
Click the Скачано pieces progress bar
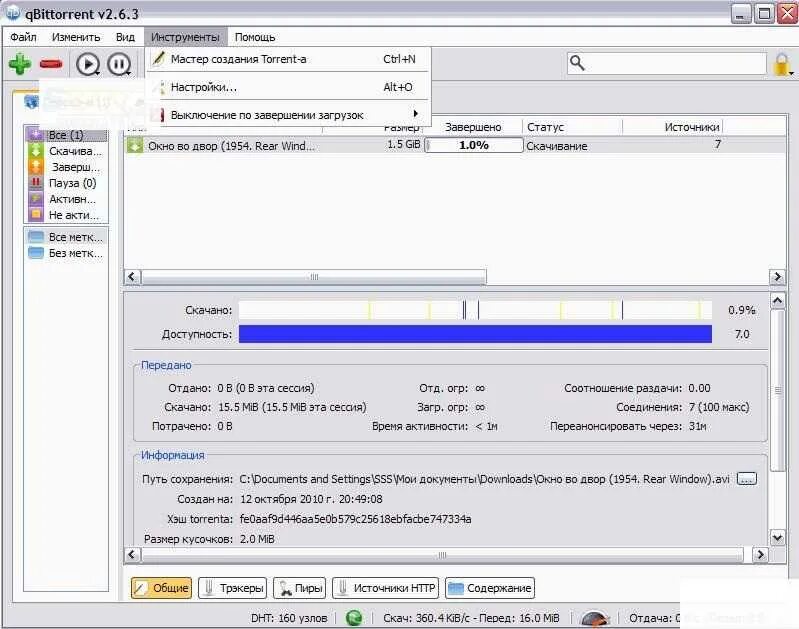(475, 310)
